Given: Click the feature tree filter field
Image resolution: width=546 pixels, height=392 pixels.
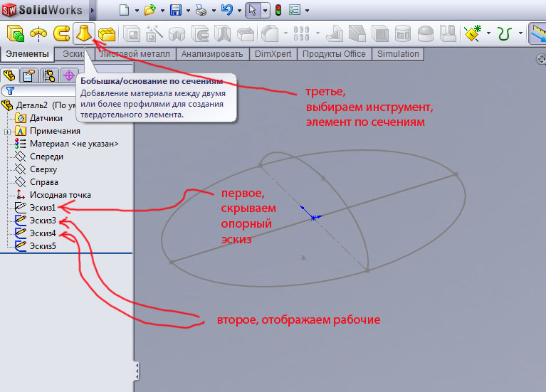Looking at the screenshot, I should tap(43, 90).
